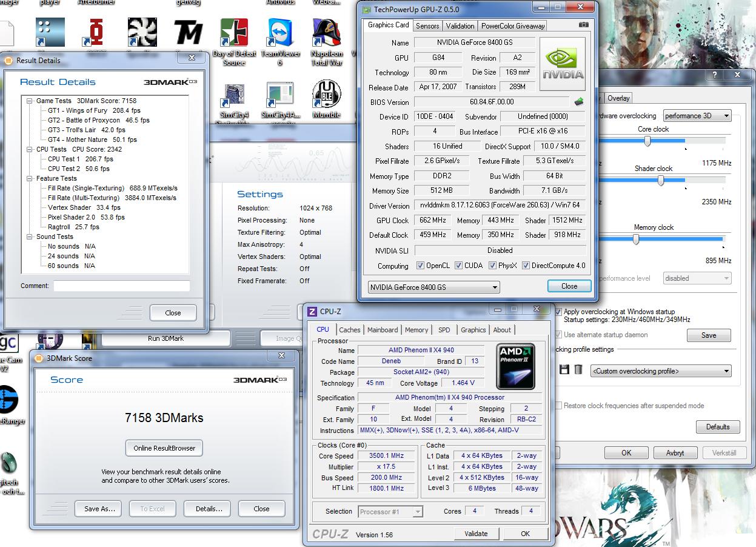Click the Online ResultBrowser button
This screenshot has width=756, height=547.
pos(164,448)
